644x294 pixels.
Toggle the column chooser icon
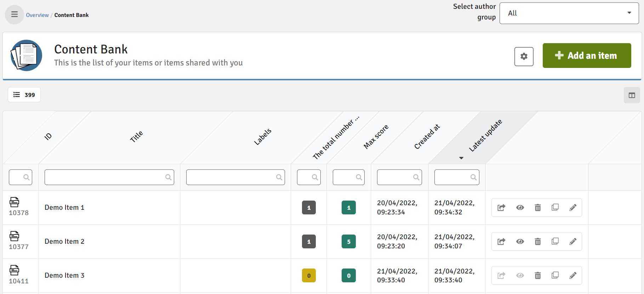tap(632, 95)
